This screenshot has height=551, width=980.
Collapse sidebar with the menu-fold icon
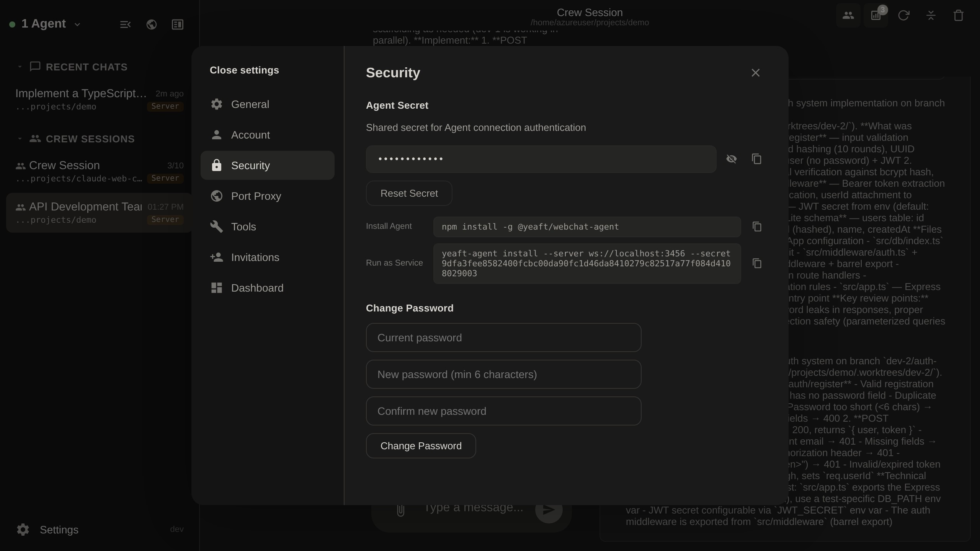pyautogui.click(x=126, y=24)
